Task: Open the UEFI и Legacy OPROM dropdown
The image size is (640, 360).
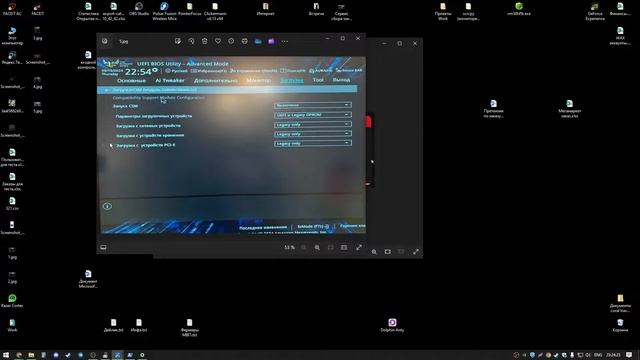Action: tap(313, 115)
